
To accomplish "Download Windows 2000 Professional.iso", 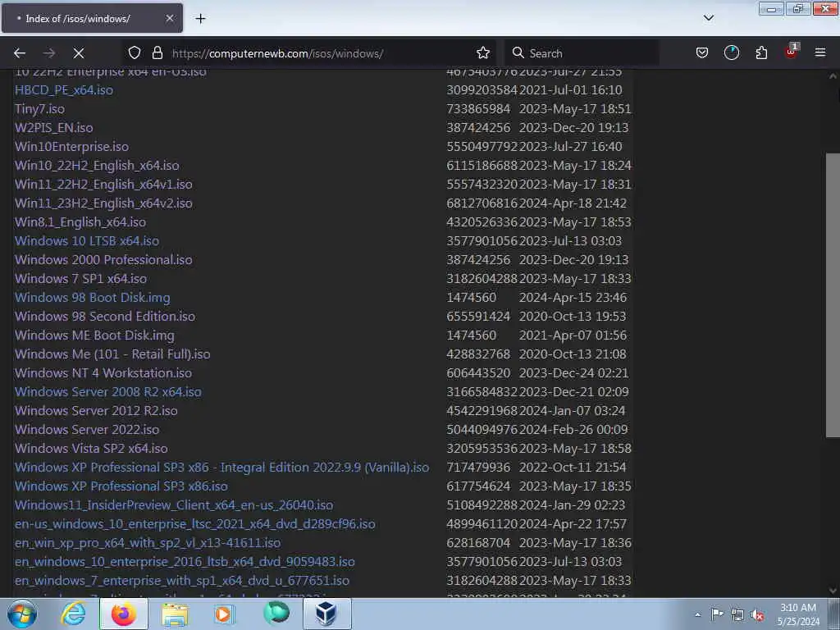I will [103, 259].
